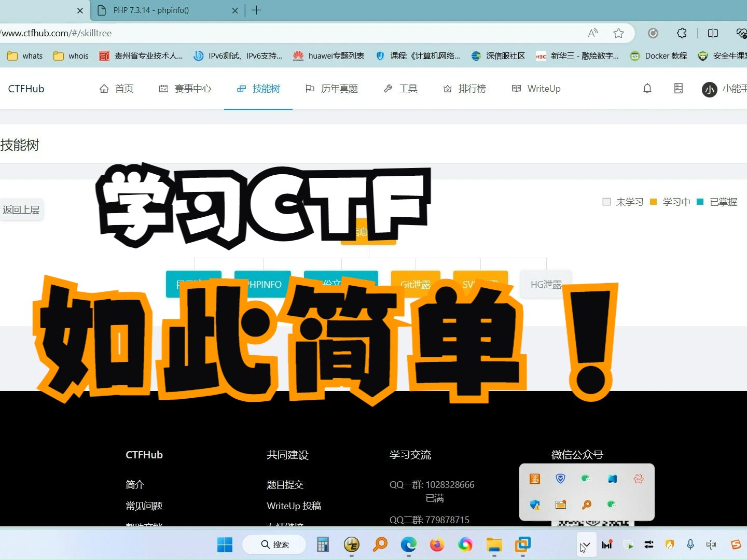Open the huawei专题列表 bookmark
The width and height of the screenshot is (747, 560).
pos(328,56)
